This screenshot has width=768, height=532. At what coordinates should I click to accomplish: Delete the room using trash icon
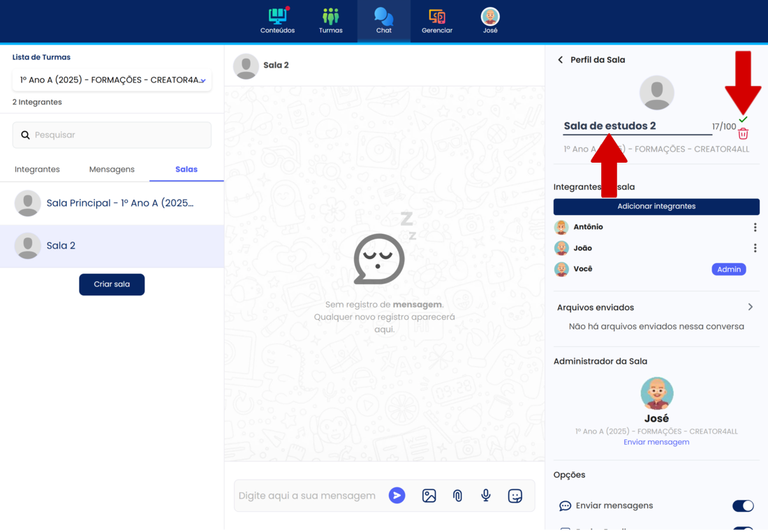pyautogui.click(x=743, y=134)
